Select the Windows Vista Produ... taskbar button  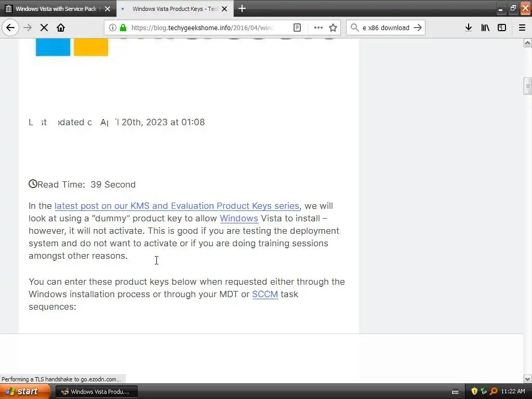coord(96,392)
